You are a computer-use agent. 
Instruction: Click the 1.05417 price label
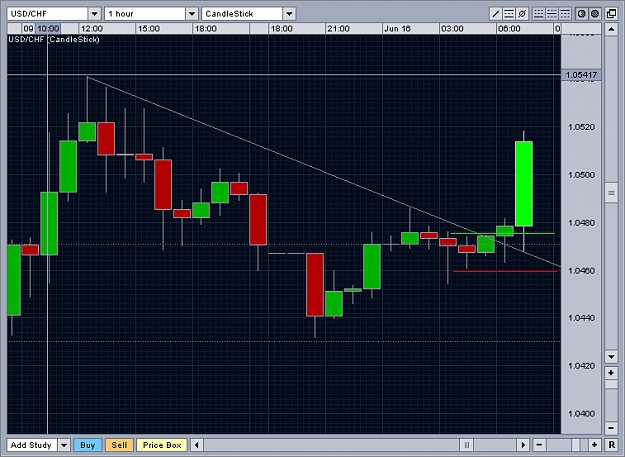pos(581,75)
